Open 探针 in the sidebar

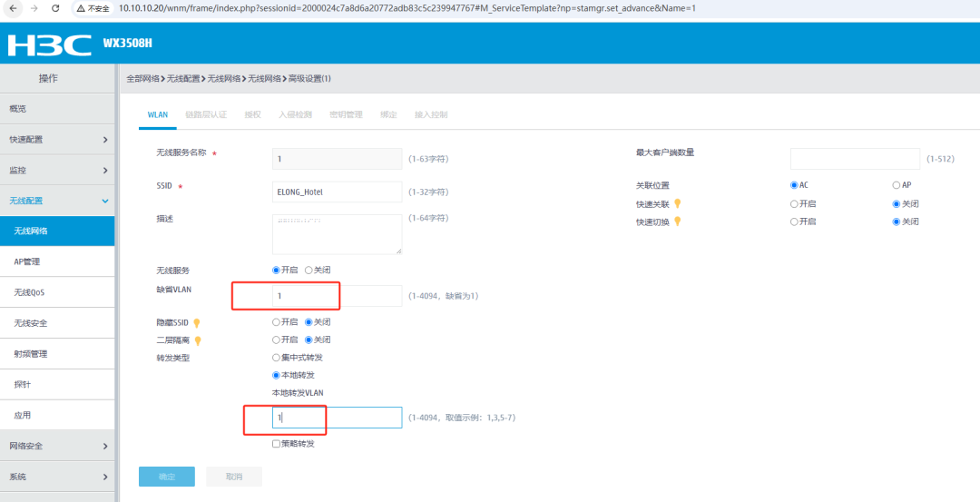[57, 384]
